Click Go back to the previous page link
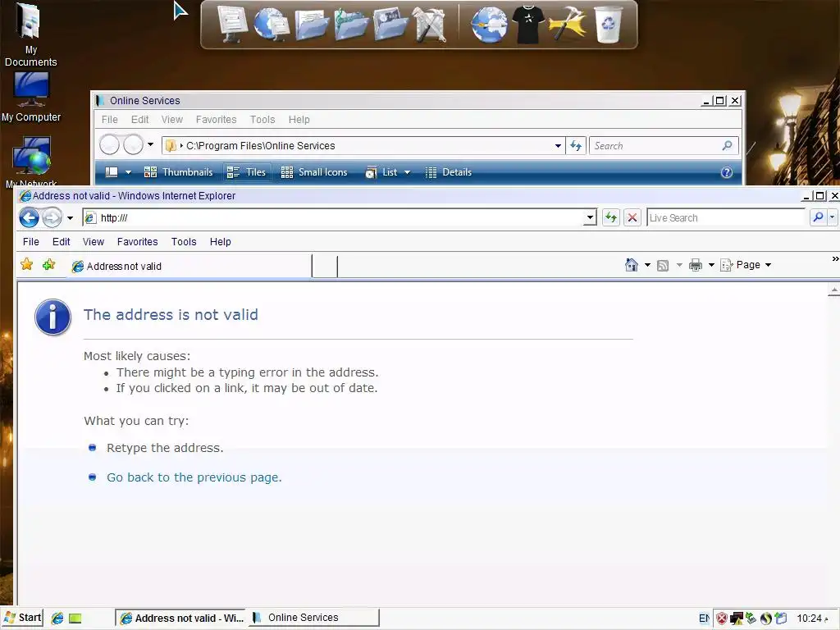 194,477
